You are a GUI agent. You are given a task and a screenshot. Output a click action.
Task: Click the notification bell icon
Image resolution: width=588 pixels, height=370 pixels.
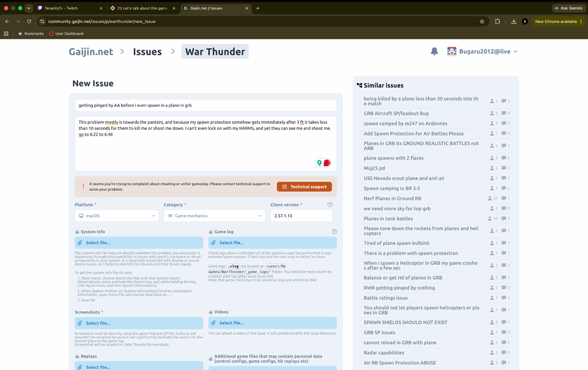[435, 51]
